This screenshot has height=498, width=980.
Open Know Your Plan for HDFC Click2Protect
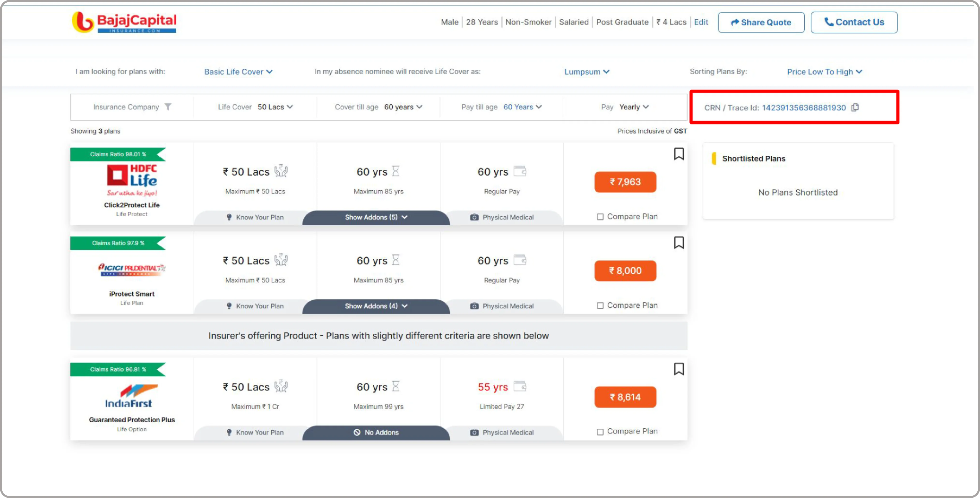coord(255,217)
